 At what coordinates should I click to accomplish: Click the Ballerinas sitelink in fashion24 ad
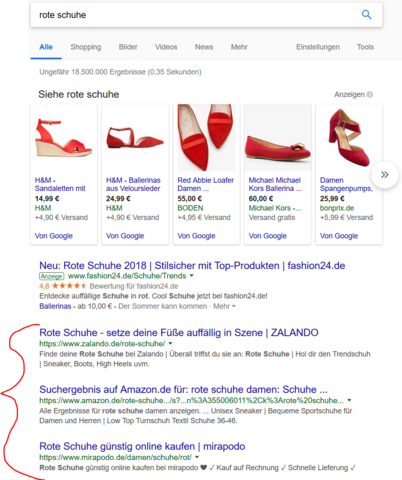55,306
